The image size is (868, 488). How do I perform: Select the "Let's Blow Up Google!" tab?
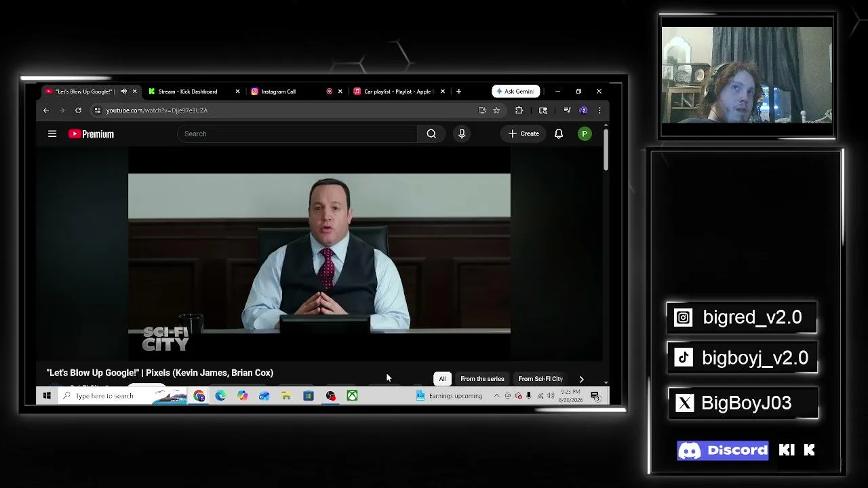[x=85, y=91]
